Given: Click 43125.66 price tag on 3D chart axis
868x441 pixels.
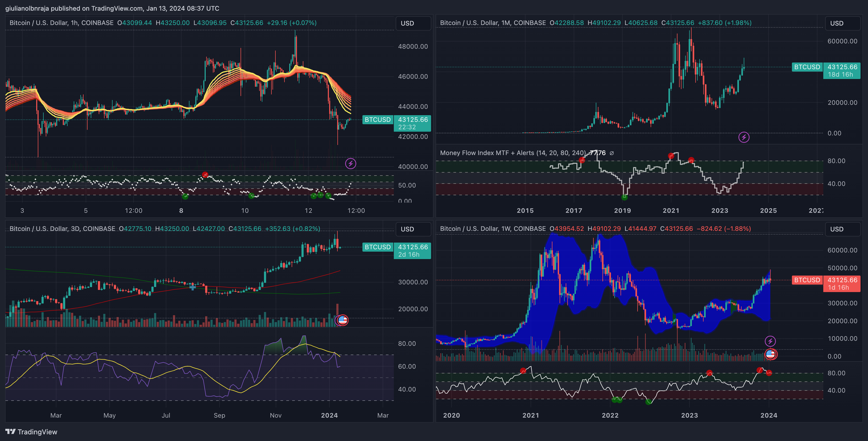Looking at the screenshot, I should coord(412,247).
